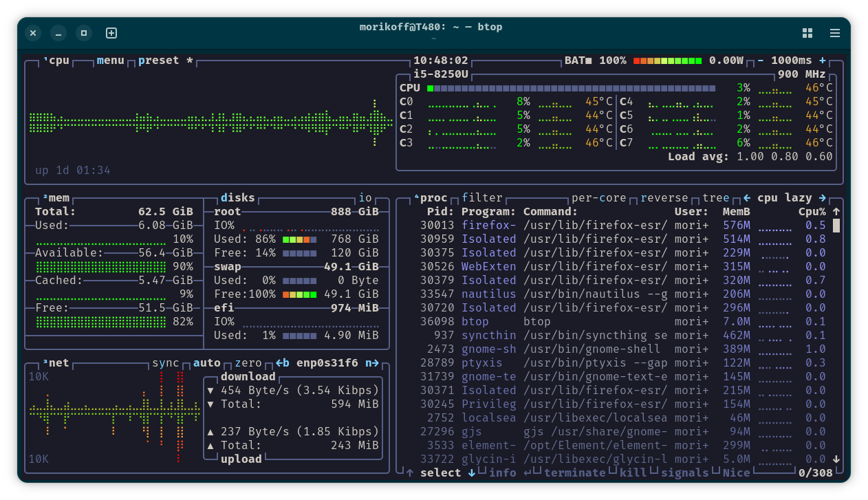
Task: Open the btop menu
Action: 111,61
